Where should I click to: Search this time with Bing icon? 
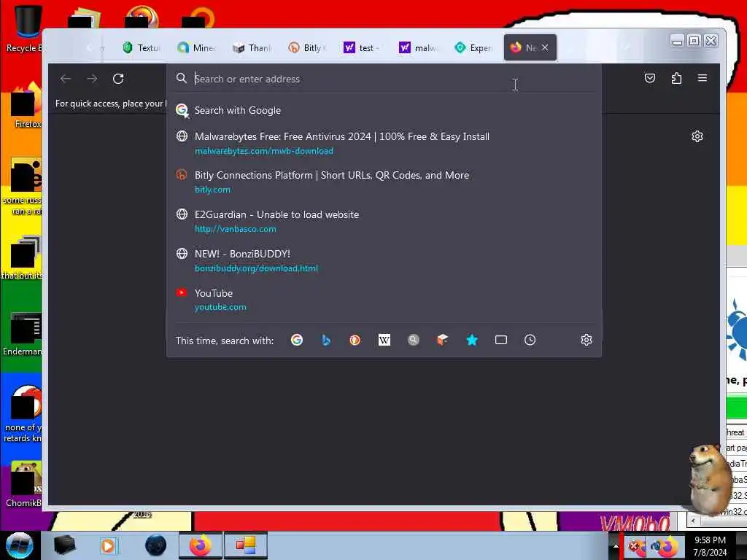(326, 340)
